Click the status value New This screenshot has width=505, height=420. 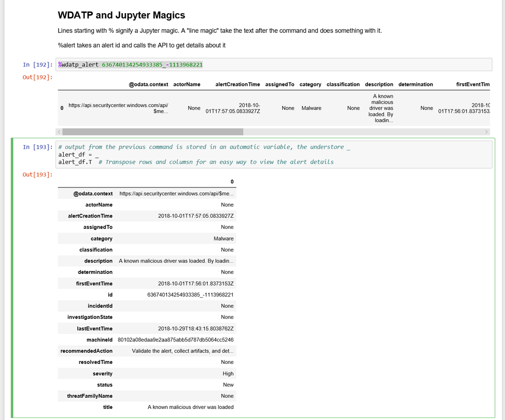(228, 385)
